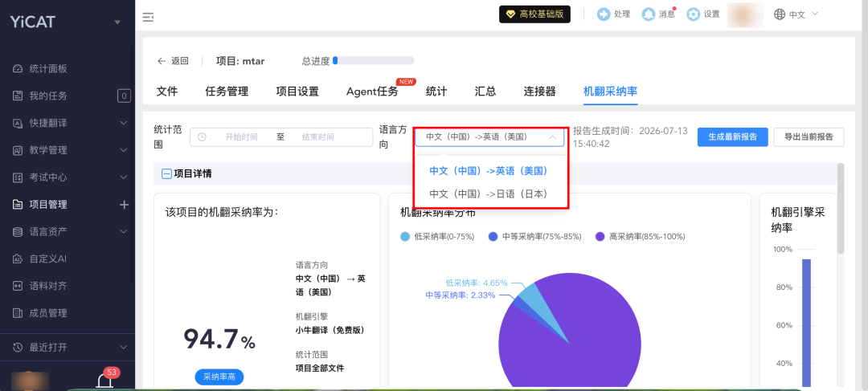
Task: Open the YiCAT workspace dropdown arrow
Action: pos(117,22)
